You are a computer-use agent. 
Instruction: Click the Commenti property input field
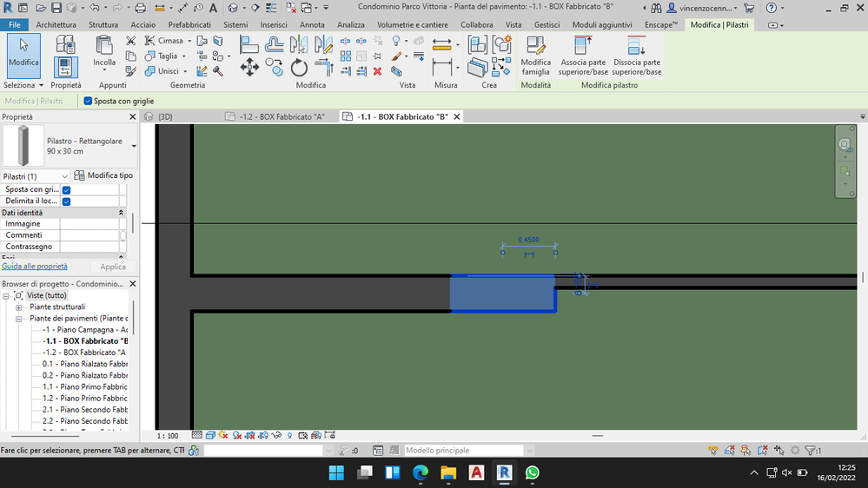tap(89, 235)
